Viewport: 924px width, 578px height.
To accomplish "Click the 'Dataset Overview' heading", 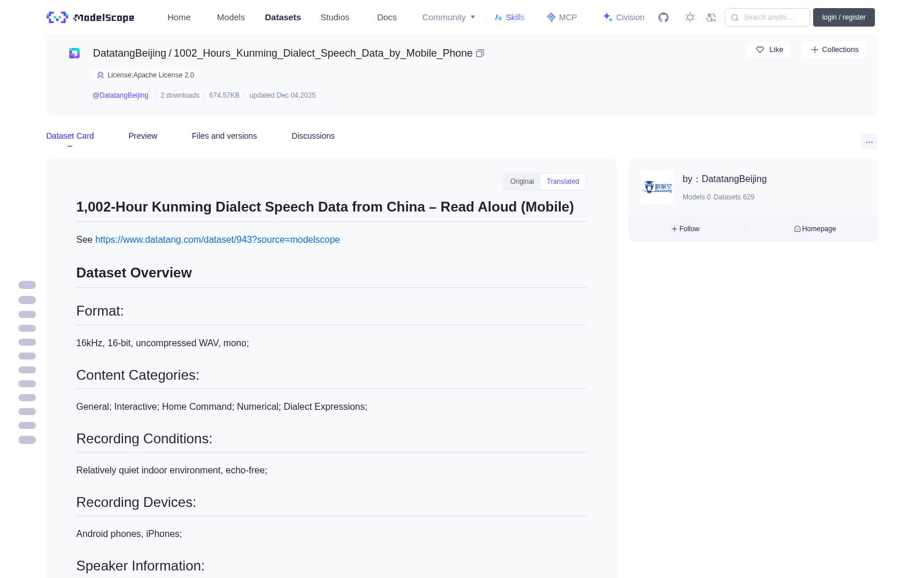I will 134,273.
